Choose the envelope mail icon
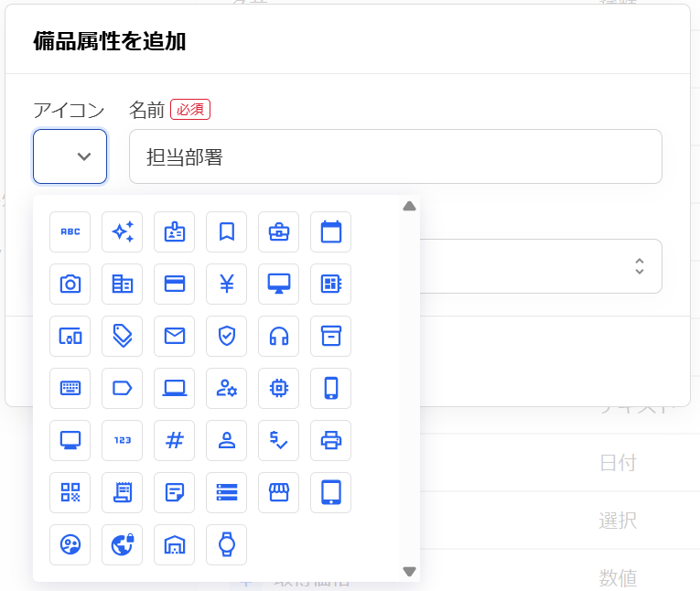This screenshot has width=700, height=591. [175, 336]
